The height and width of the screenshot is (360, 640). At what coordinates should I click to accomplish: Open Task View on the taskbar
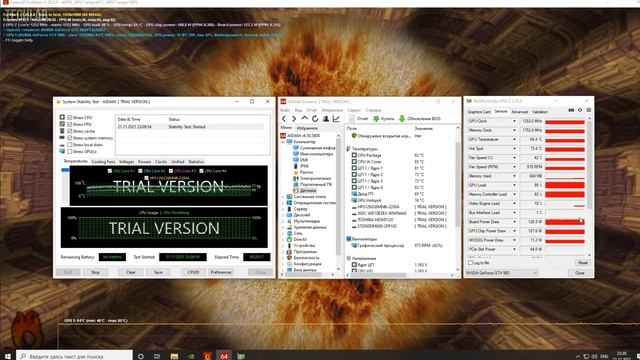coord(157,356)
